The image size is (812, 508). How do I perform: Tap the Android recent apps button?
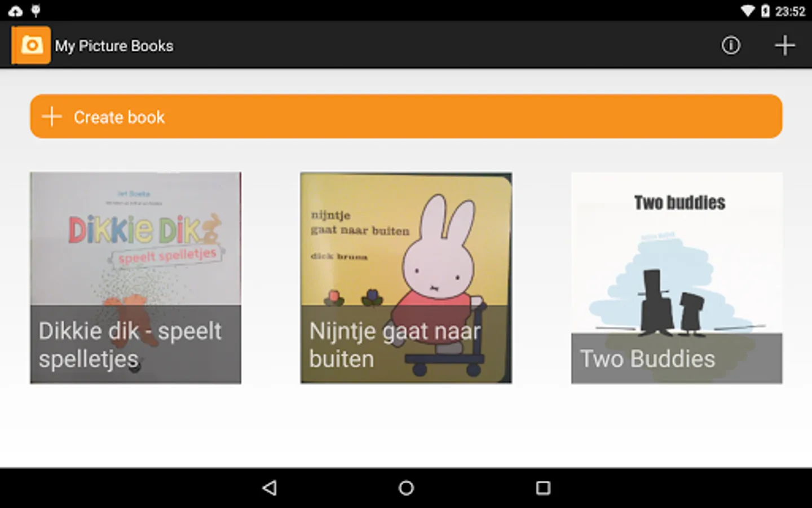tap(543, 488)
